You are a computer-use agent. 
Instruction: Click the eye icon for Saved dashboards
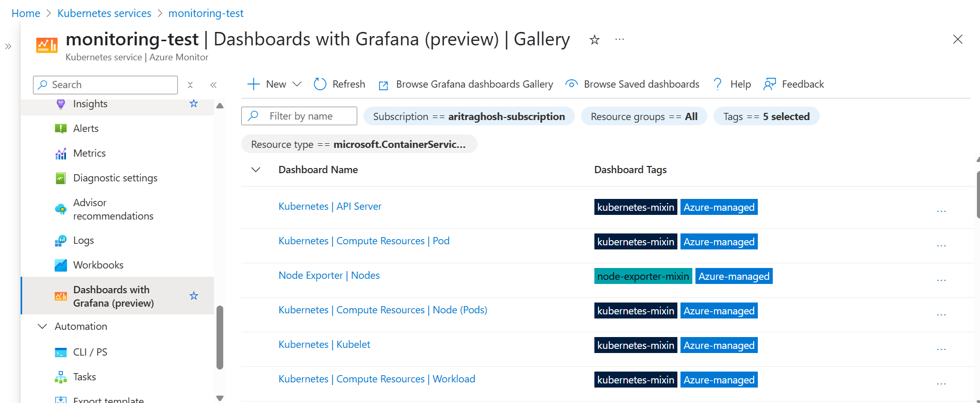click(571, 84)
